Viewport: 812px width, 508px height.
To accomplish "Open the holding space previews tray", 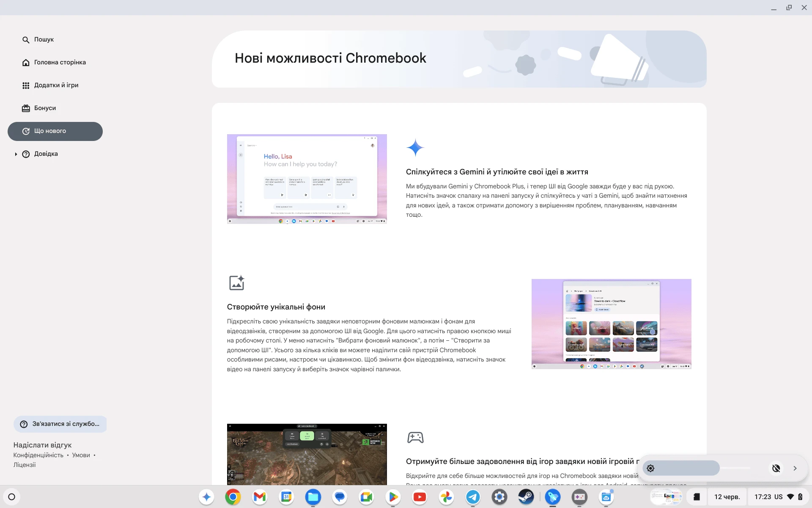I will tap(666, 497).
